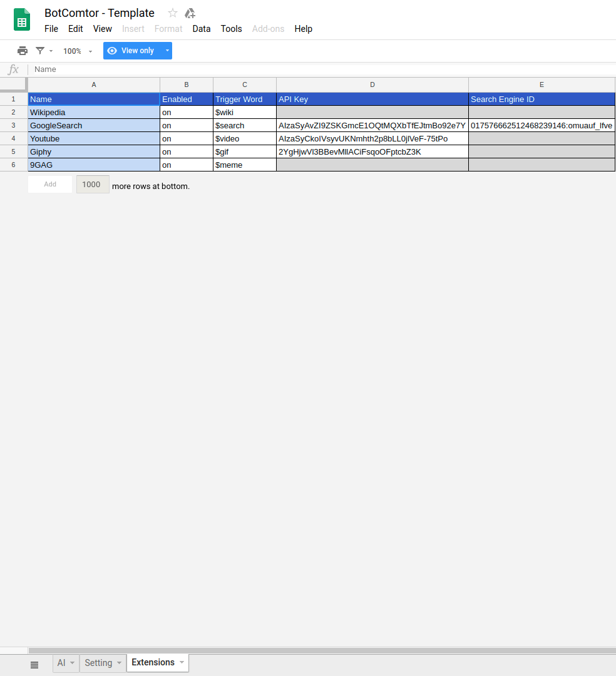The height and width of the screenshot is (676, 616).
Task: Select column B header
Action: pos(187,85)
